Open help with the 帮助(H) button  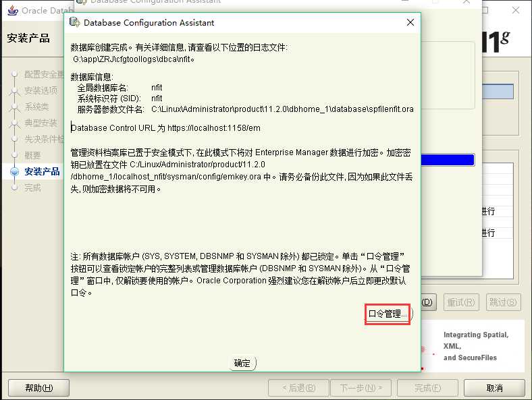[x=38, y=388]
